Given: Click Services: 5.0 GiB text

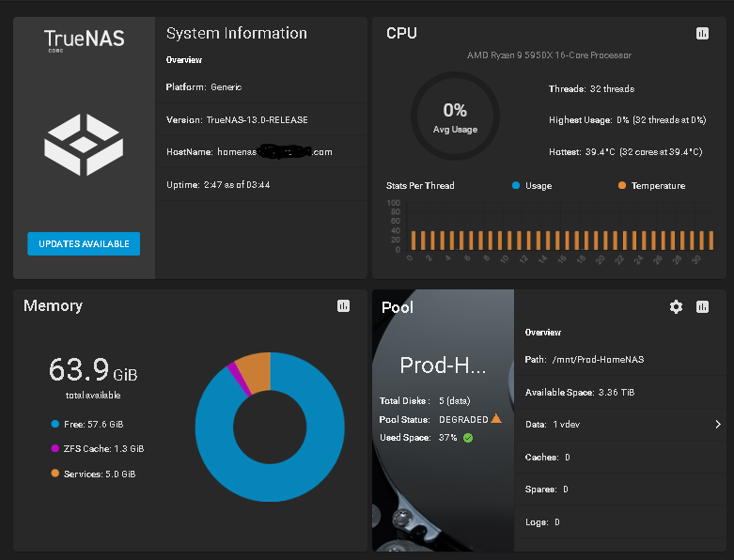Looking at the screenshot, I should (x=100, y=474).
